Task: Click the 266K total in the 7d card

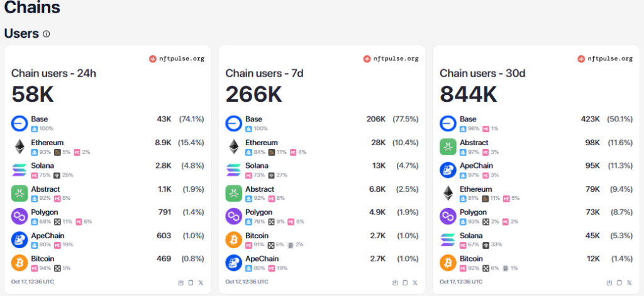Action: 253,94
